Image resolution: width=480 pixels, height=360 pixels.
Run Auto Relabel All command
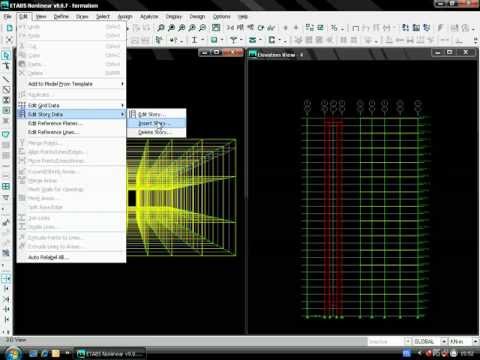pos(71,257)
